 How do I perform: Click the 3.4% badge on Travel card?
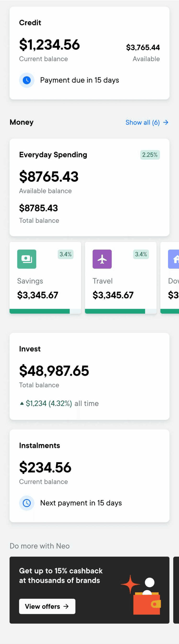tap(141, 254)
